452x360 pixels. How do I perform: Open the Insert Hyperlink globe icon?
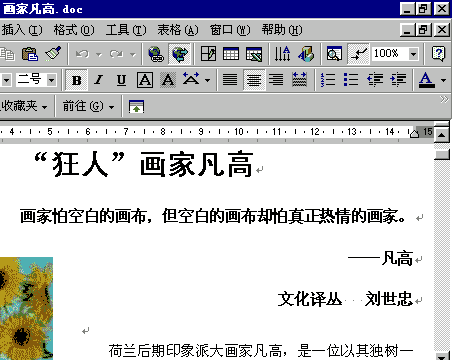(156, 54)
